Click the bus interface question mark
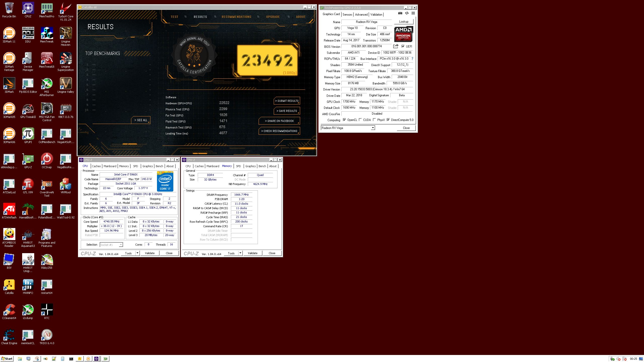This screenshot has width=644, height=362. [412, 59]
